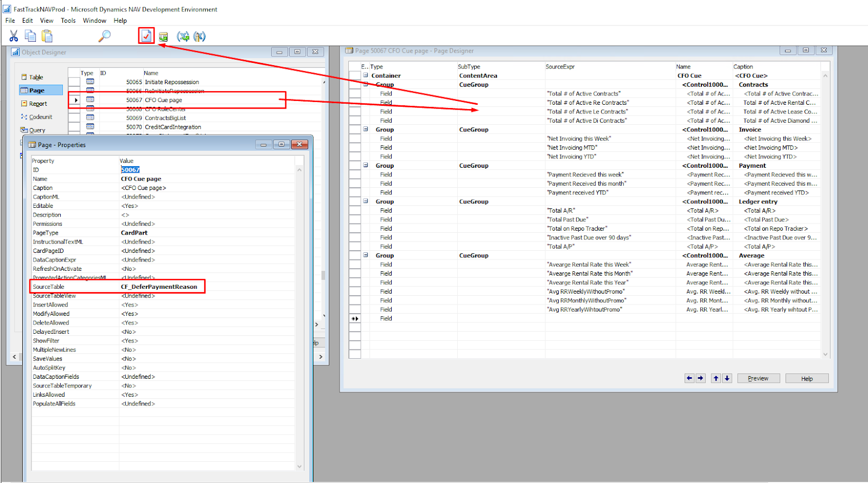Open the File menu
This screenshot has width=868, height=483.
pyautogui.click(x=10, y=21)
